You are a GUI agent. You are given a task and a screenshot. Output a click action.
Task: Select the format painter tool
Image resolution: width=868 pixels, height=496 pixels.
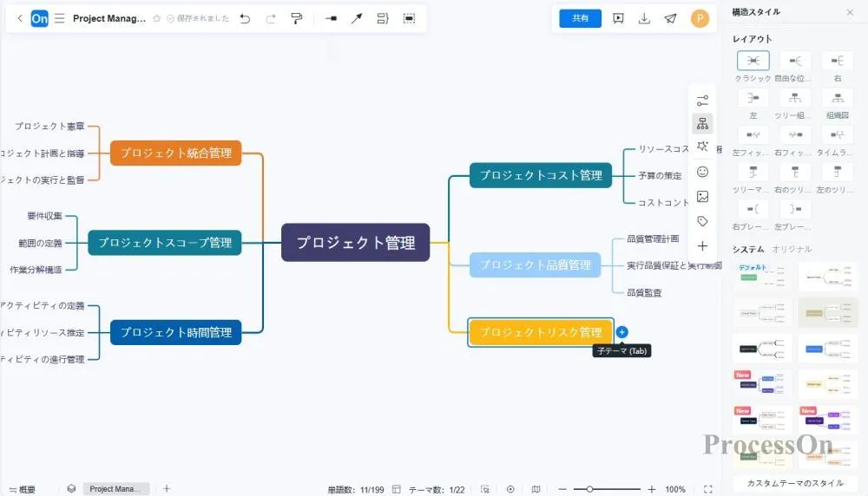296,18
